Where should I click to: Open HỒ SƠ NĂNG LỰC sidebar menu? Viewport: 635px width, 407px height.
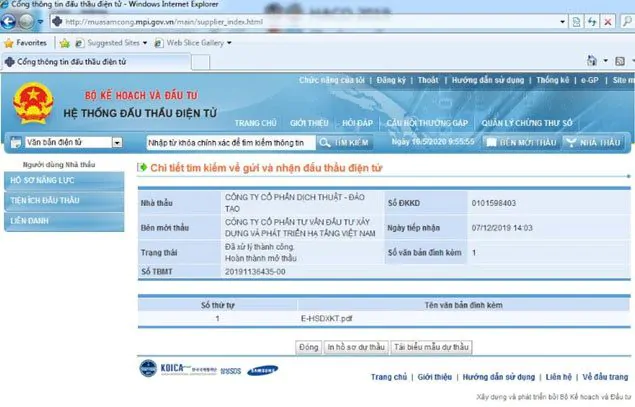(60, 181)
